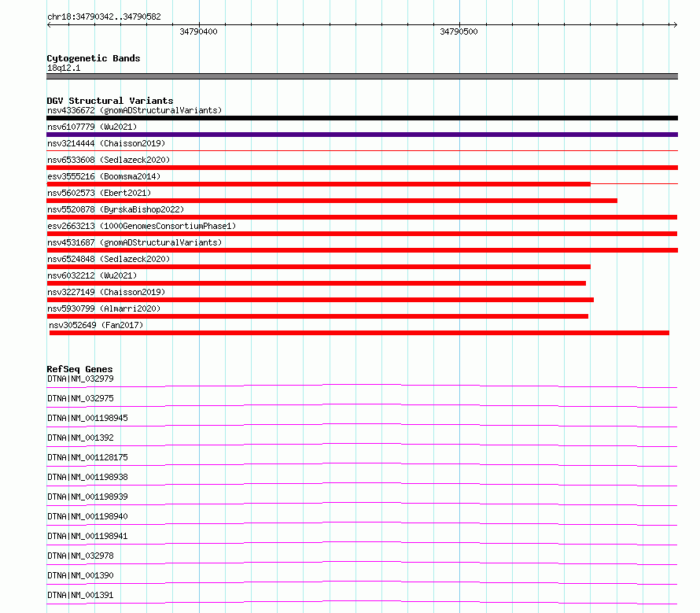Open variant nsv4336672 (gnomADStructuralVariants) label
700x613 pixels.
(x=134, y=110)
